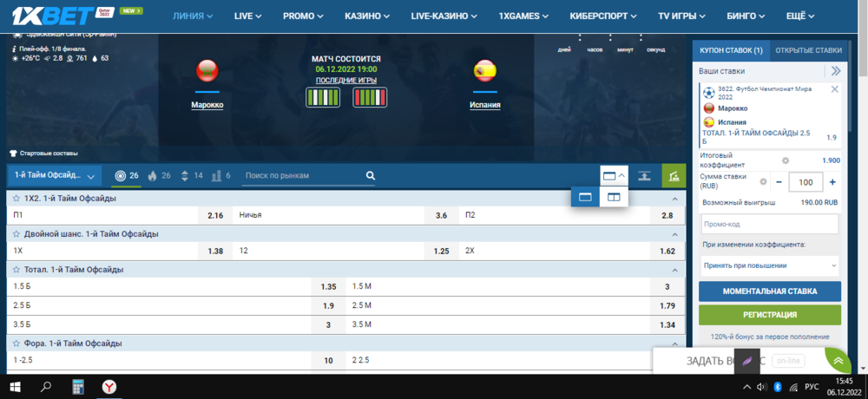Click the green stadium field icon
Screen dimensions: 868x399
pos(674,176)
